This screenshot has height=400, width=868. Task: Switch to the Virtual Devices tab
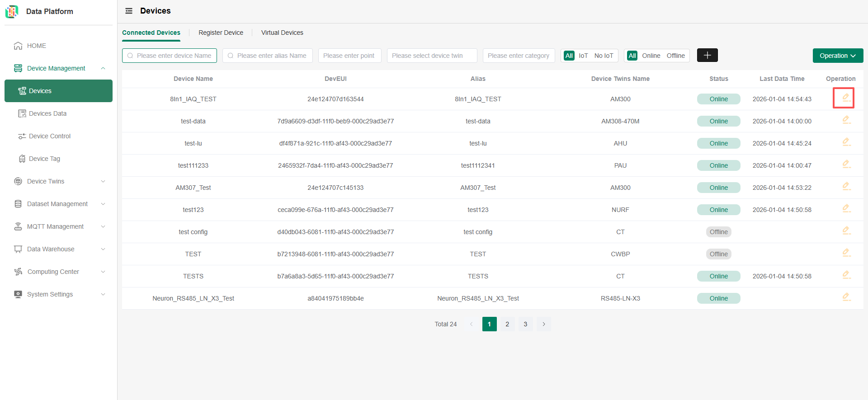click(x=282, y=33)
